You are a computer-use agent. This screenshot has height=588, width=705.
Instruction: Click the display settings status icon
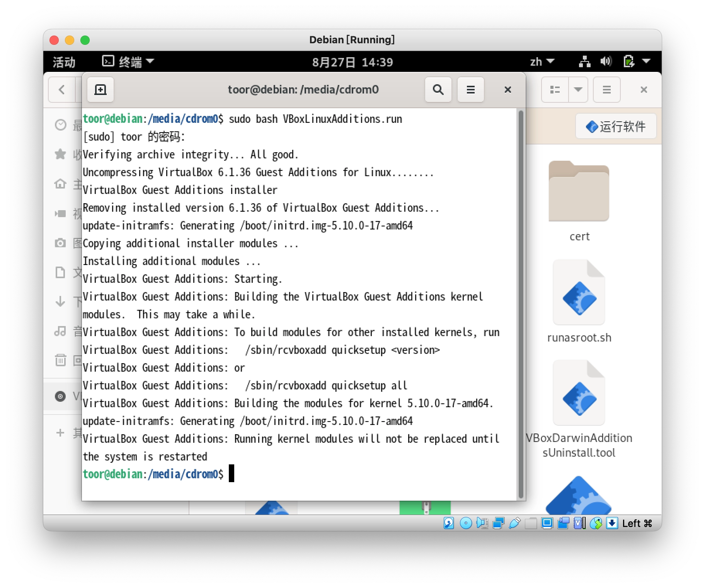click(547, 523)
